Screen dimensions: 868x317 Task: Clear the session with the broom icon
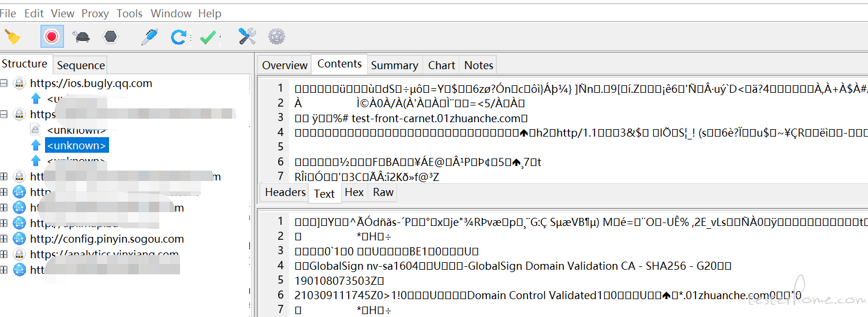click(x=12, y=37)
